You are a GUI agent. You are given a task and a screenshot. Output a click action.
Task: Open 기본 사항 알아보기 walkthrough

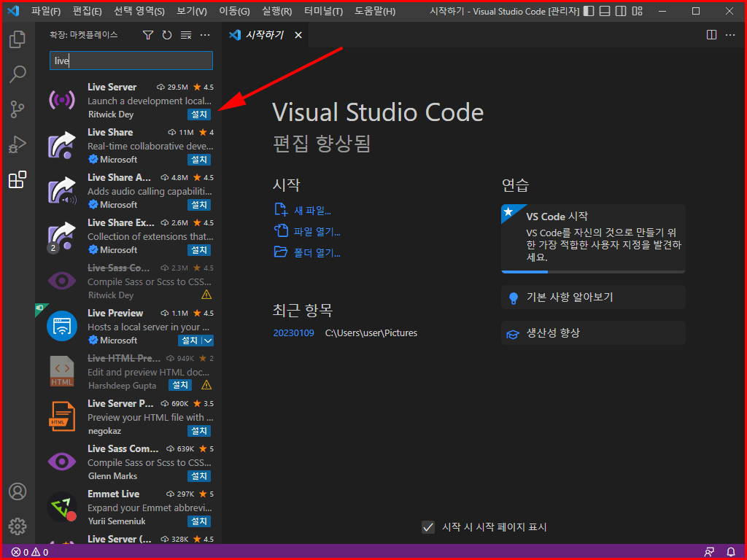point(593,297)
